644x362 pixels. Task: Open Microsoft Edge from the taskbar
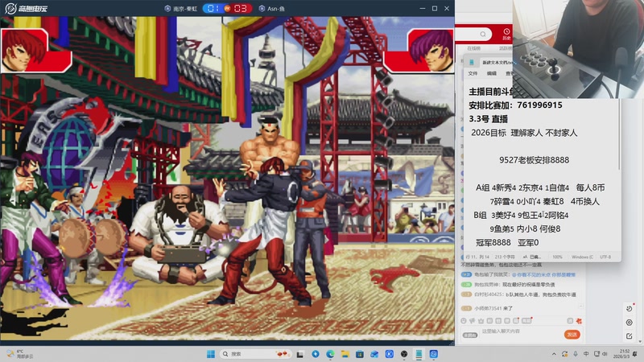coord(330,354)
